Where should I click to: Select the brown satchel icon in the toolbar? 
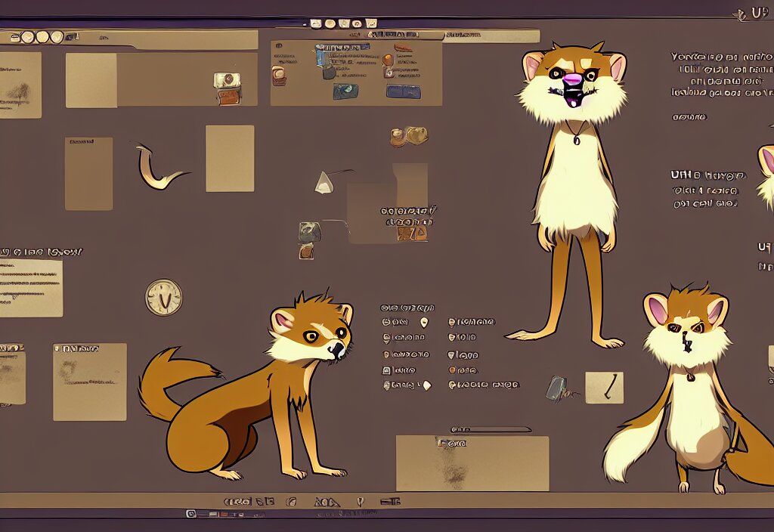[279, 74]
